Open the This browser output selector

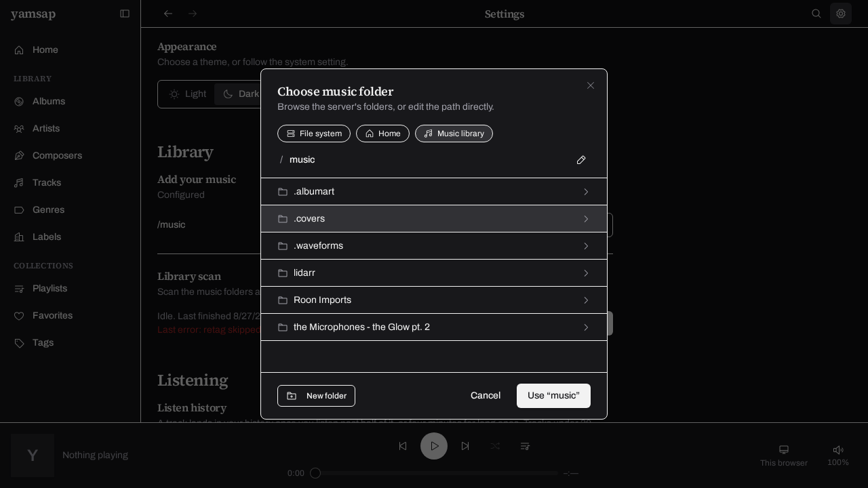coord(784,455)
